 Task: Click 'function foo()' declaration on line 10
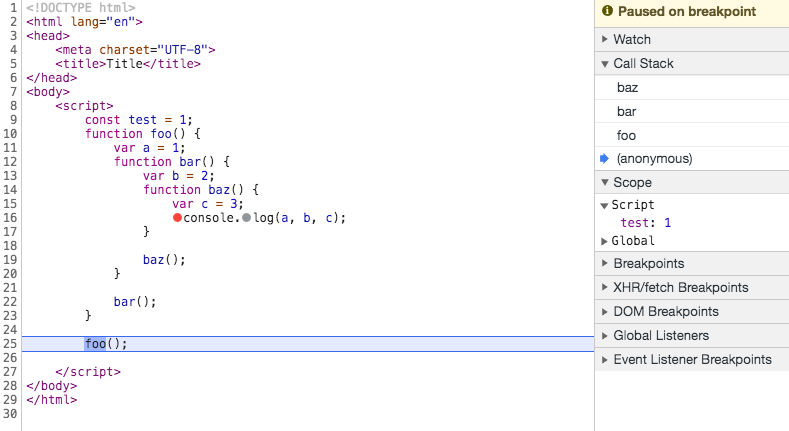click(135, 134)
